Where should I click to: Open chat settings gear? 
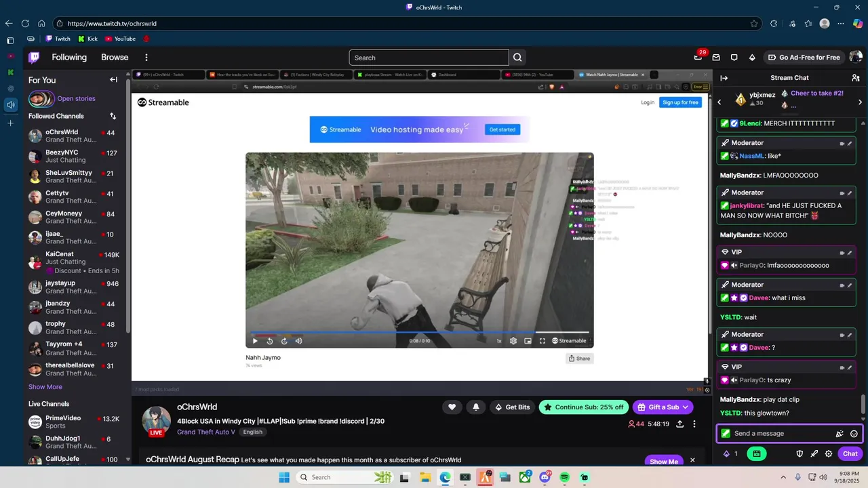pos(828,453)
